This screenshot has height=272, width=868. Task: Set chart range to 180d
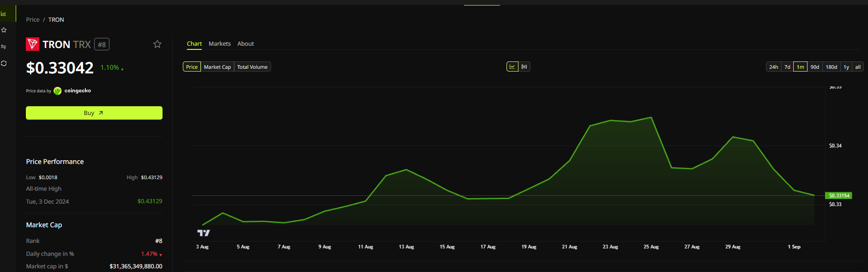click(832, 67)
